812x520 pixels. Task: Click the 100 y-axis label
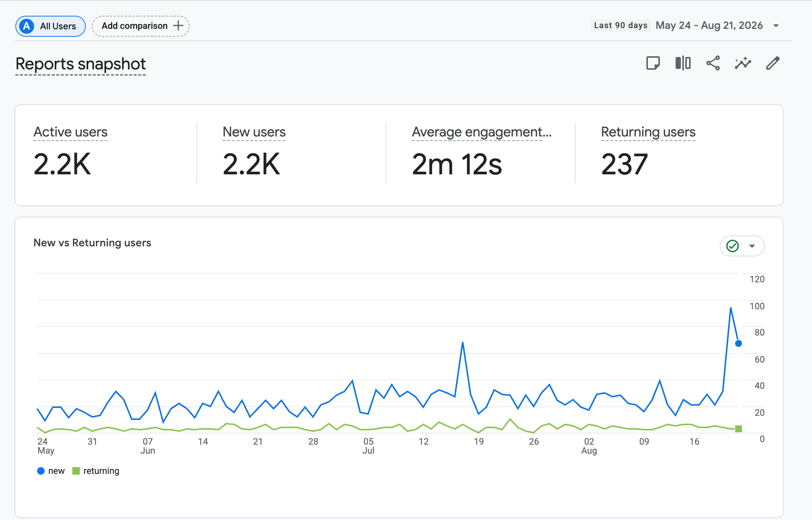[757, 306]
